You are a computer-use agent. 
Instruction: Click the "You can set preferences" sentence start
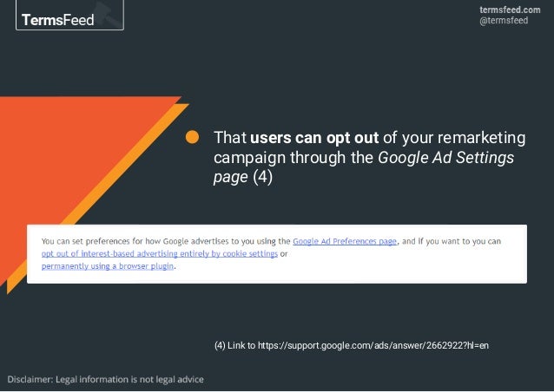[96, 241]
